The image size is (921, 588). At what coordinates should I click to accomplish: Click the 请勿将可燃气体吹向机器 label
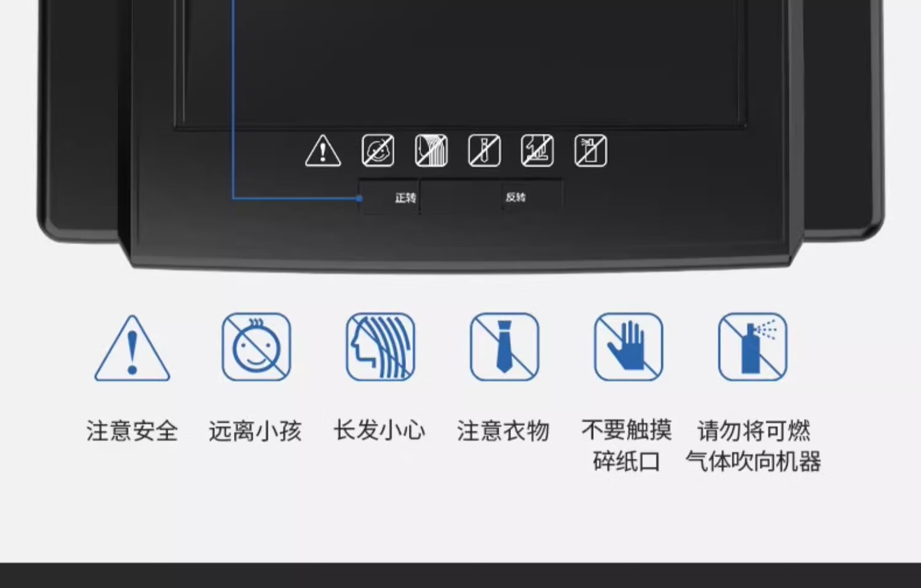pyautogui.click(x=753, y=446)
